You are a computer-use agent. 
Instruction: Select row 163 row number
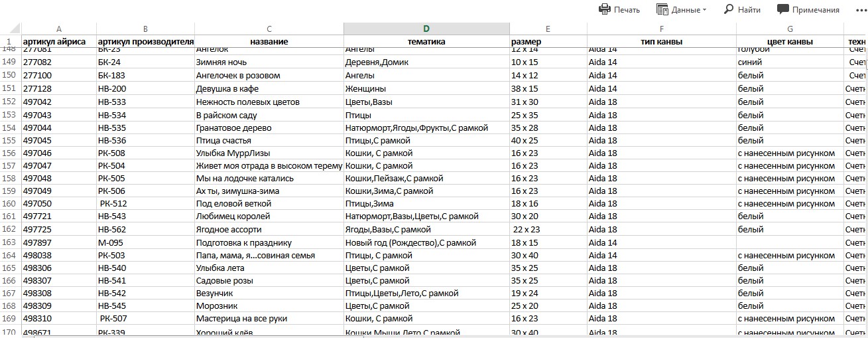pos(10,242)
